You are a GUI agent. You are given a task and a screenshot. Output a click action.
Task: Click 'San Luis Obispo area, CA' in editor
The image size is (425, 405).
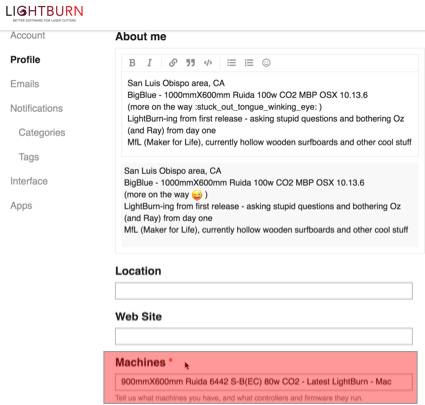point(176,83)
